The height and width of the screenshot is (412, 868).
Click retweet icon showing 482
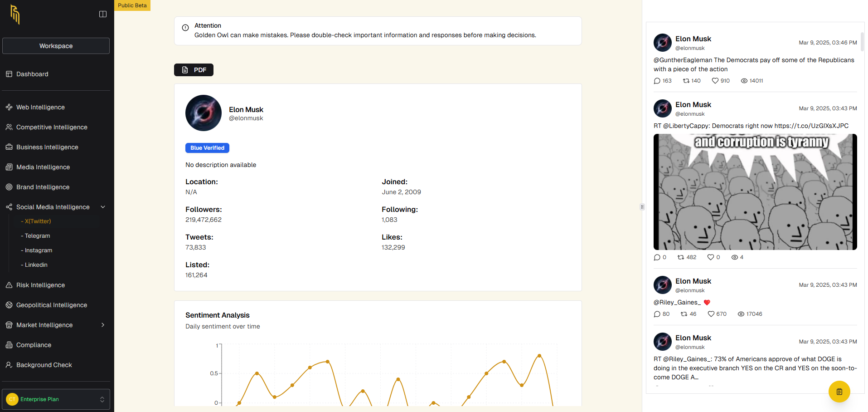point(681,257)
